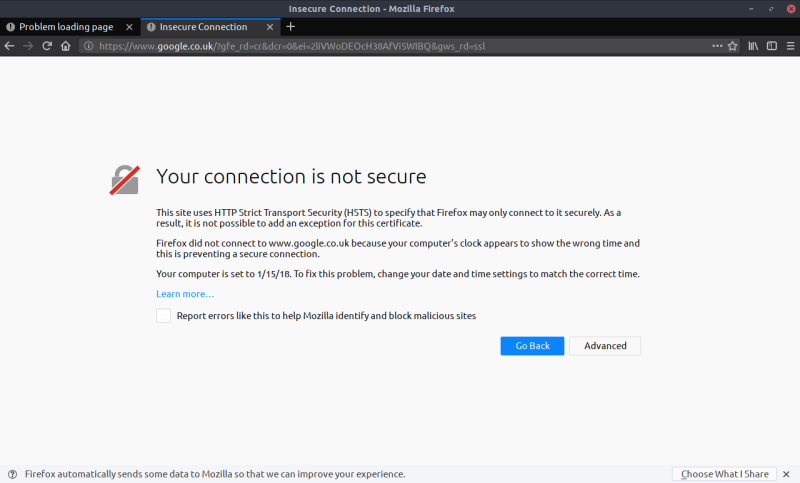Image resolution: width=800 pixels, height=483 pixels.
Task: Select the Insecure Connection tab
Action: click(x=203, y=27)
